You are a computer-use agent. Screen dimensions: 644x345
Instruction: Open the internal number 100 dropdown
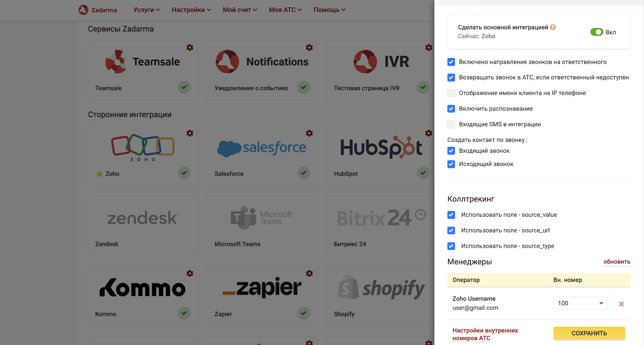click(x=580, y=303)
